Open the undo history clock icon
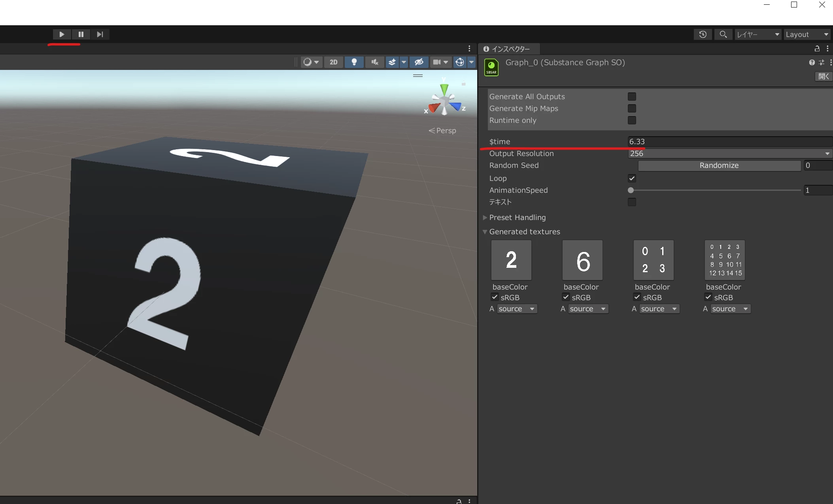833x504 pixels. 703,34
